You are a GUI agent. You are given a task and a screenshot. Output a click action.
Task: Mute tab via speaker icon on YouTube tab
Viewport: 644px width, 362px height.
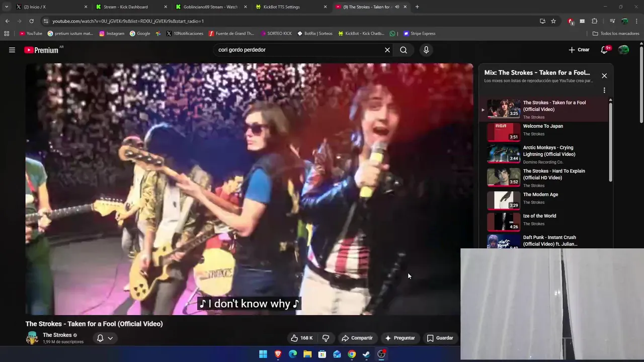397,7
